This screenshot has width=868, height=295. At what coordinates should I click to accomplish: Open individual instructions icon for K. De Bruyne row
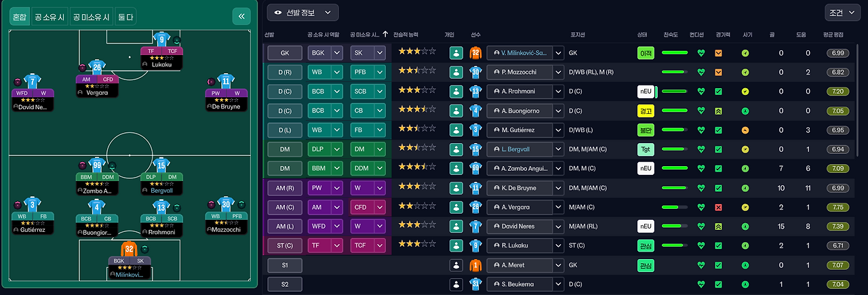456,187
